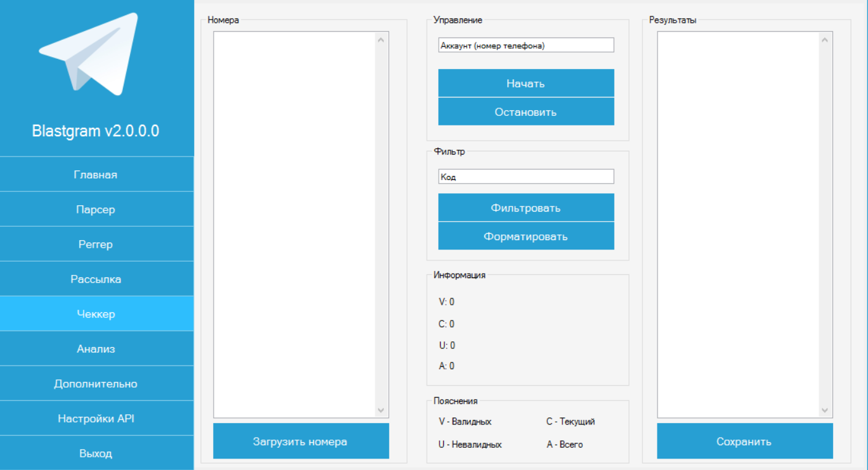Open the Дополнительно section

96,384
